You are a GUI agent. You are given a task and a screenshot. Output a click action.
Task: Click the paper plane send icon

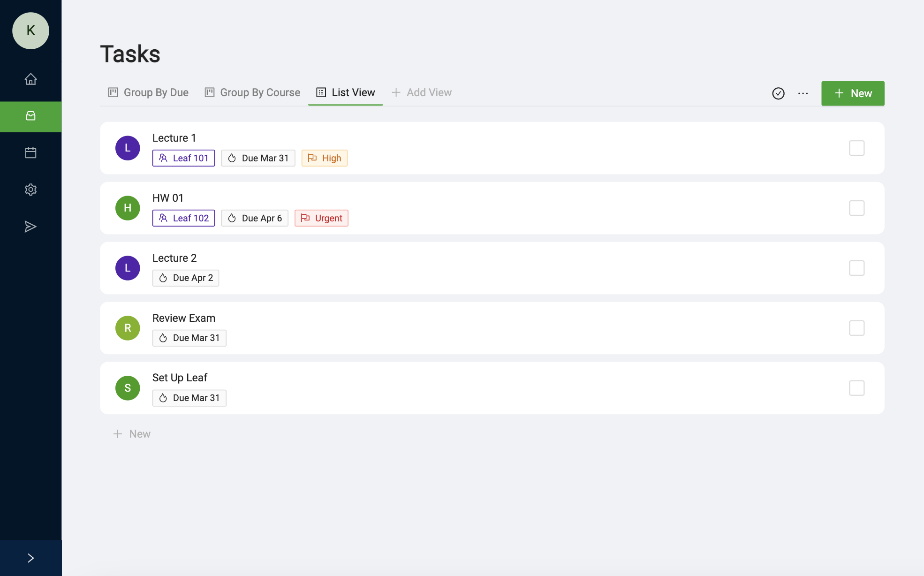point(30,227)
